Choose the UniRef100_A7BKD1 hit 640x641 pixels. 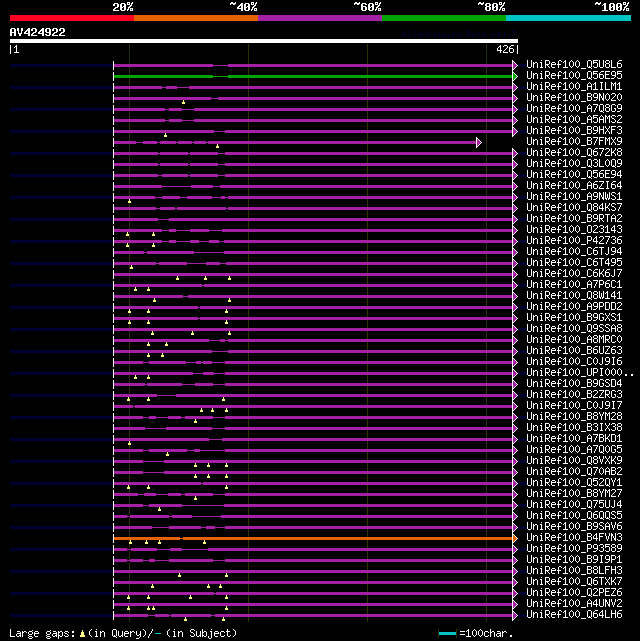(574, 439)
